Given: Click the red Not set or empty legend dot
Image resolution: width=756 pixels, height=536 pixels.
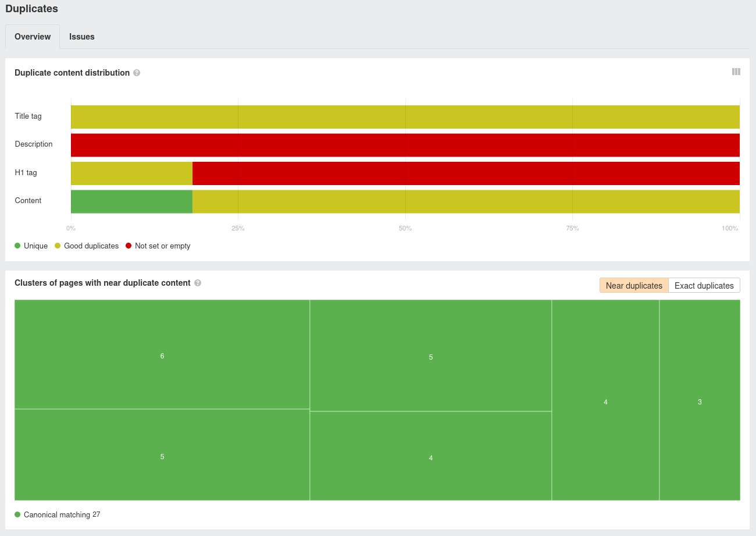Looking at the screenshot, I should 129,246.
